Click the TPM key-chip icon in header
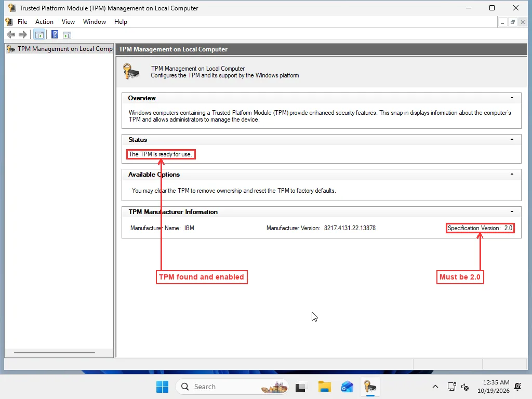532x399 pixels. (x=131, y=72)
